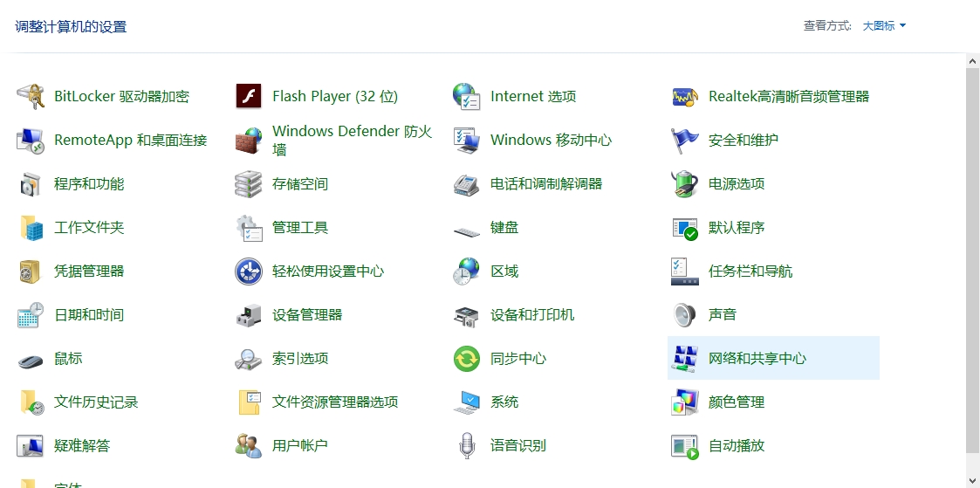Click the RemoteApp 和桌面连接 icon
The image size is (980, 488).
pyautogui.click(x=30, y=140)
